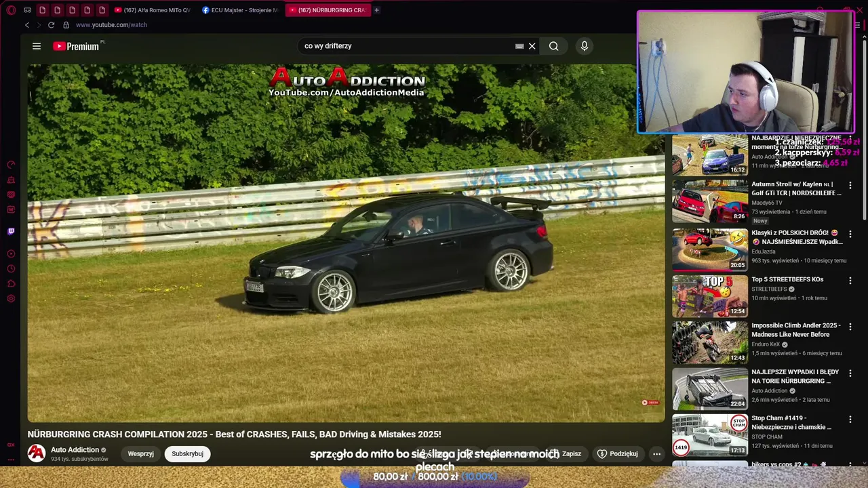Open Auto Addiction channel name link
868x488 pixels.
75,450
